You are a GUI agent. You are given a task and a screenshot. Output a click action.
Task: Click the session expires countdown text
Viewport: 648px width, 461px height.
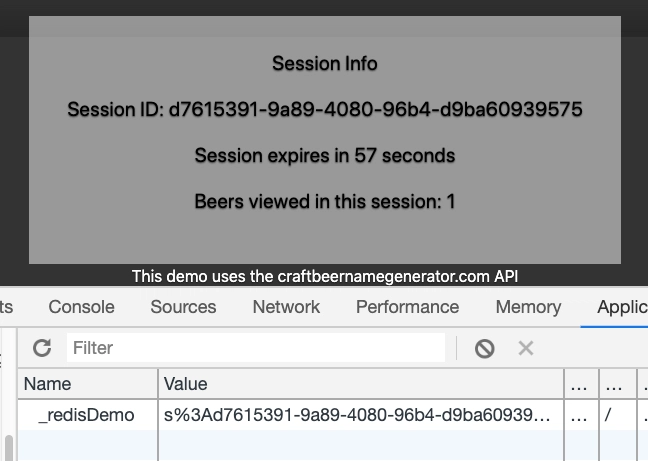click(325, 155)
